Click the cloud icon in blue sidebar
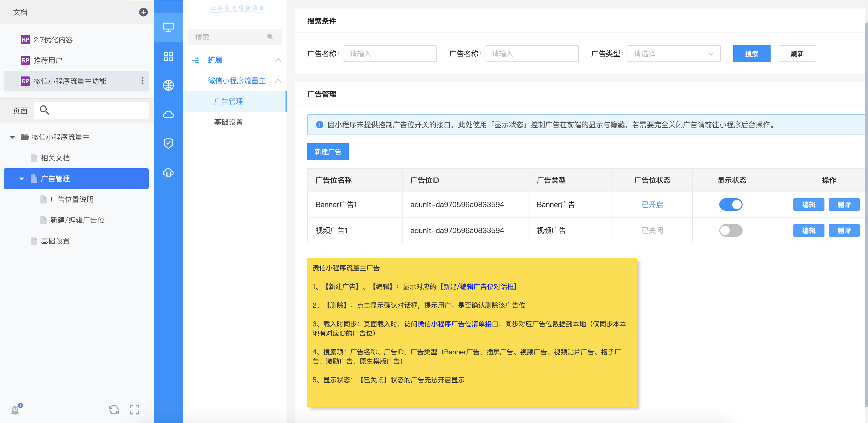 pyautogui.click(x=168, y=114)
